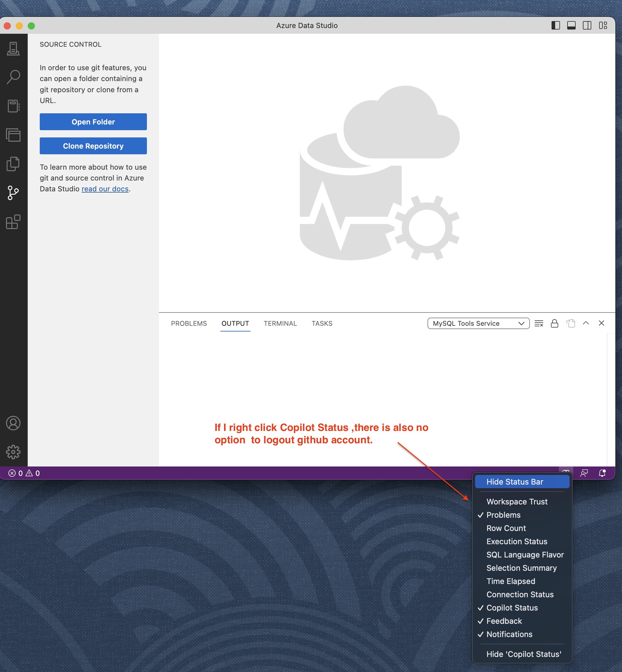Viewport: 622px width, 672px height.
Task: Open the Notebooks view icon
Action: 13,106
